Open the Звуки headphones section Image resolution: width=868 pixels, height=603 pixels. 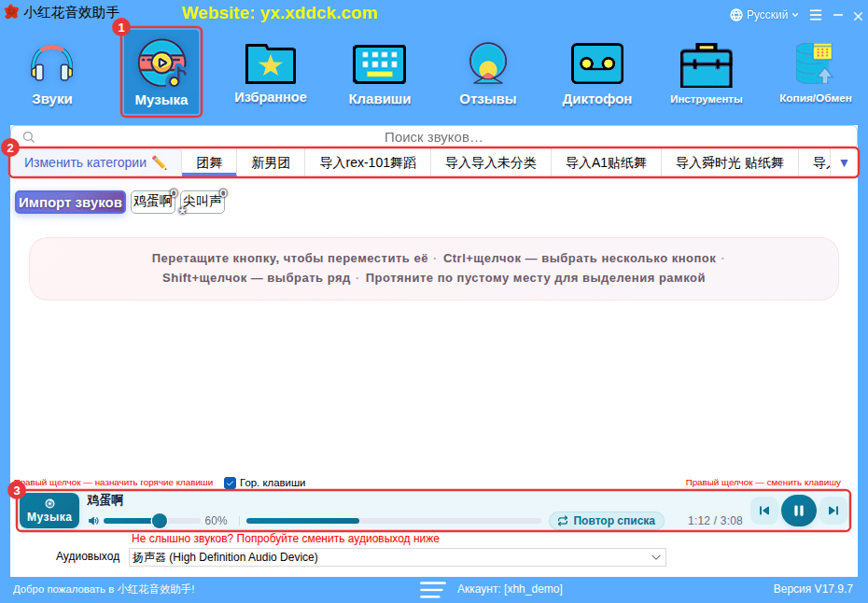[51, 75]
